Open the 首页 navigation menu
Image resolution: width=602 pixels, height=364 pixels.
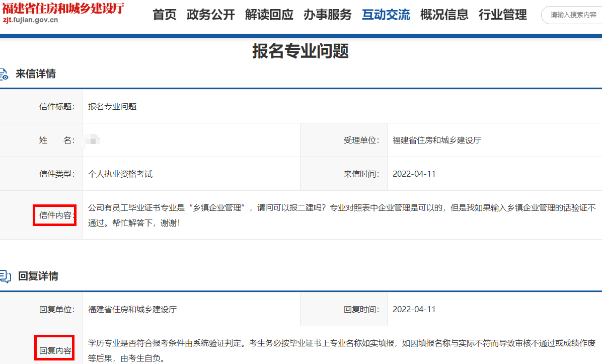164,15
